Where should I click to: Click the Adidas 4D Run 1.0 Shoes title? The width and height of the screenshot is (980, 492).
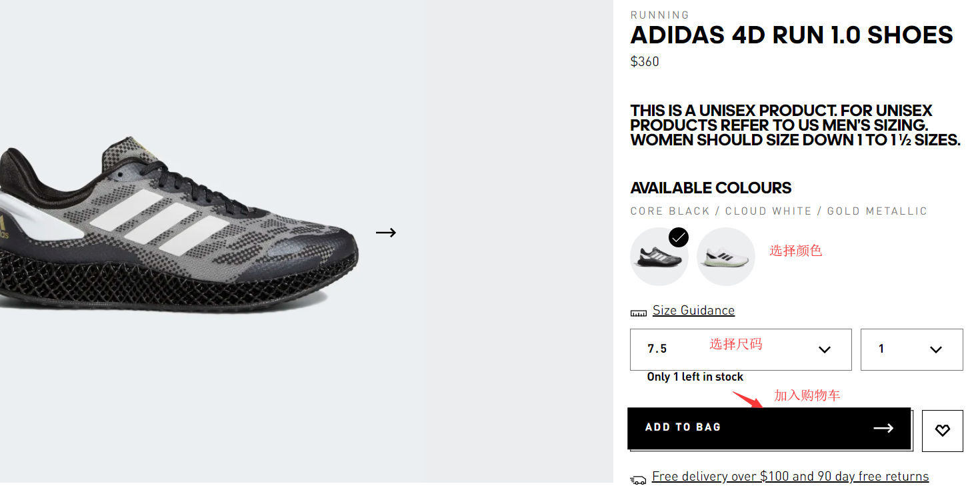pyautogui.click(x=791, y=35)
